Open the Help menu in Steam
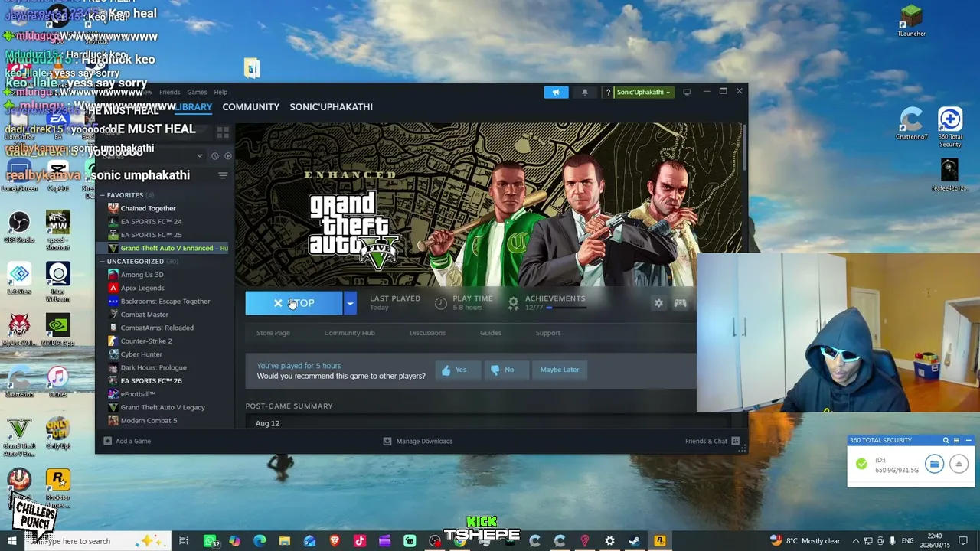980x551 pixels. click(220, 93)
